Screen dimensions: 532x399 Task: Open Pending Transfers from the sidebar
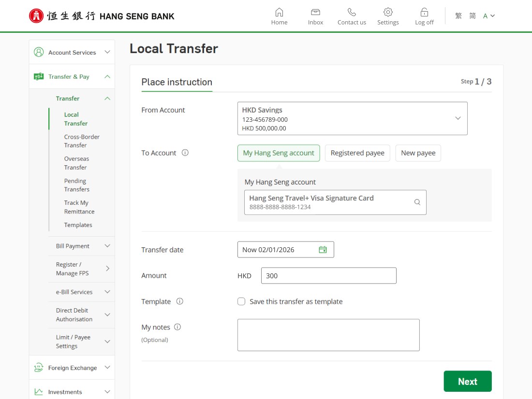[76, 185]
